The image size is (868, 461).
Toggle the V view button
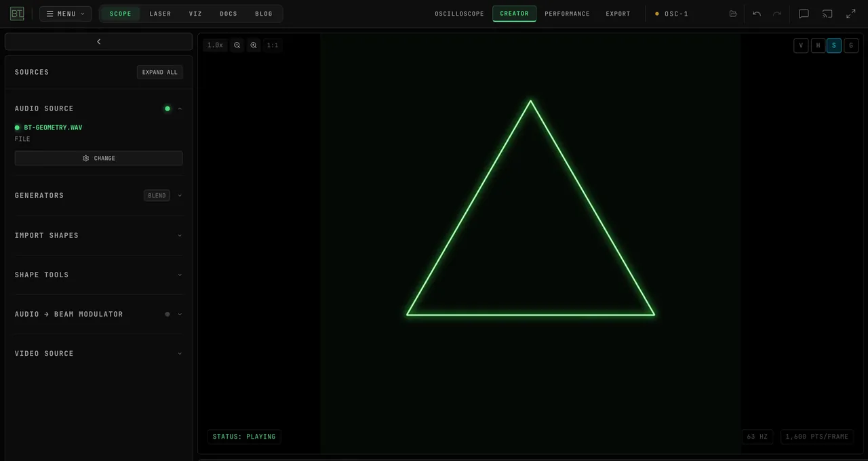tap(801, 45)
